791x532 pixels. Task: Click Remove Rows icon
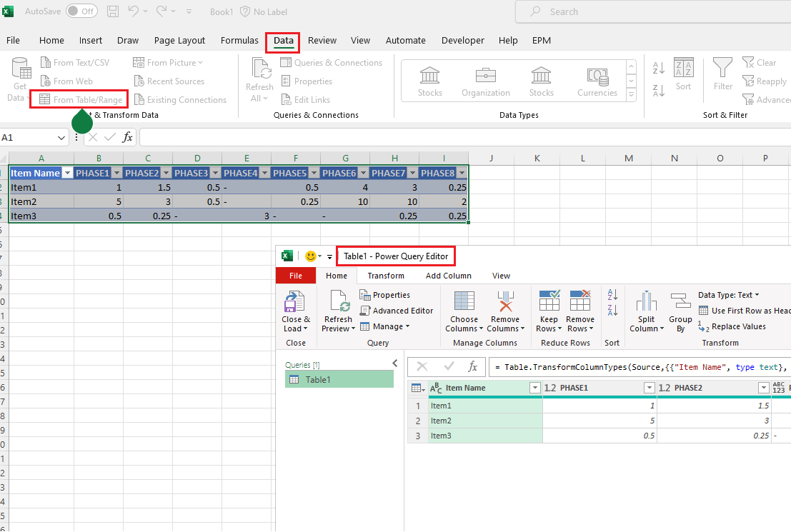click(x=580, y=301)
